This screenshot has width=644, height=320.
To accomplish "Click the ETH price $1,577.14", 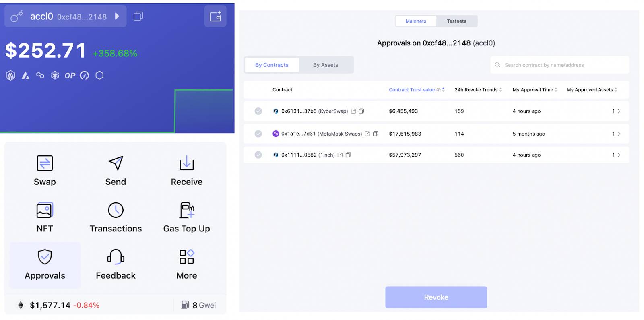I will 50,305.
